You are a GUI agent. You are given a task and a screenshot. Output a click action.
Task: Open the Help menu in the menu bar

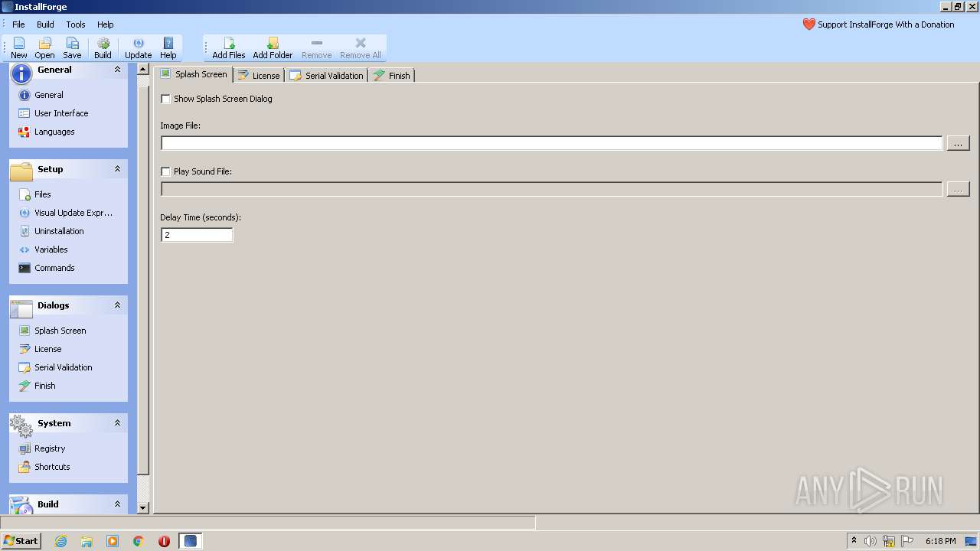click(106, 24)
